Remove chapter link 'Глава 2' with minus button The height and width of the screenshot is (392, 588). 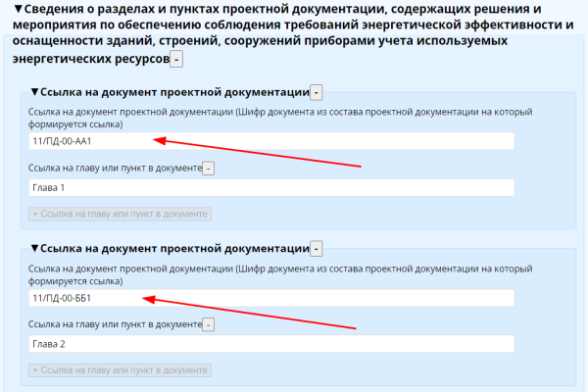pos(209,324)
